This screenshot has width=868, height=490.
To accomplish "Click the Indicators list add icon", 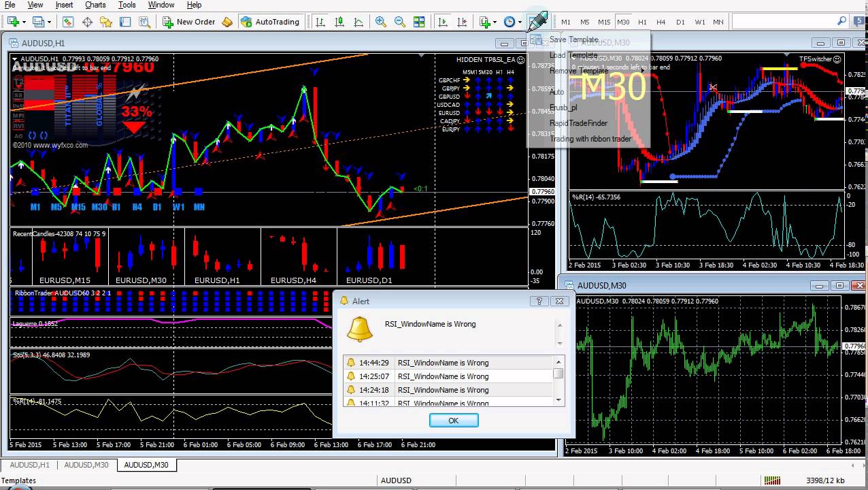I will (x=484, y=22).
